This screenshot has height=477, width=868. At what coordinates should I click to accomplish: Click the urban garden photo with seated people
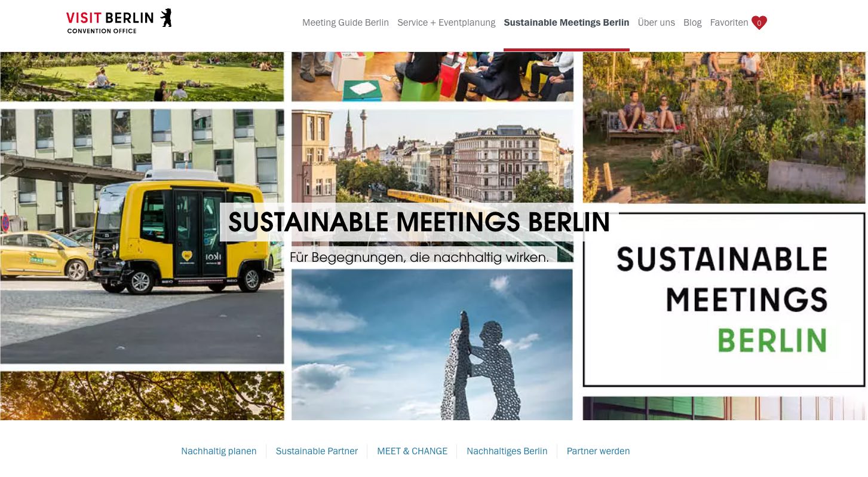pyautogui.click(x=724, y=127)
